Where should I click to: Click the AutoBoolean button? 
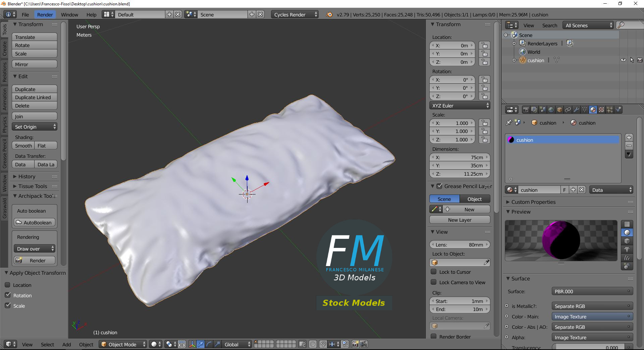point(35,222)
